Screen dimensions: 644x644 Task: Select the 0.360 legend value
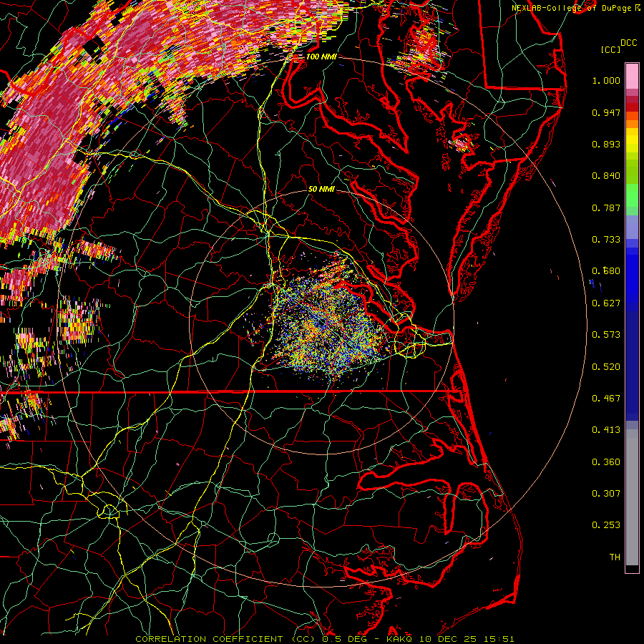tap(606, 462)
